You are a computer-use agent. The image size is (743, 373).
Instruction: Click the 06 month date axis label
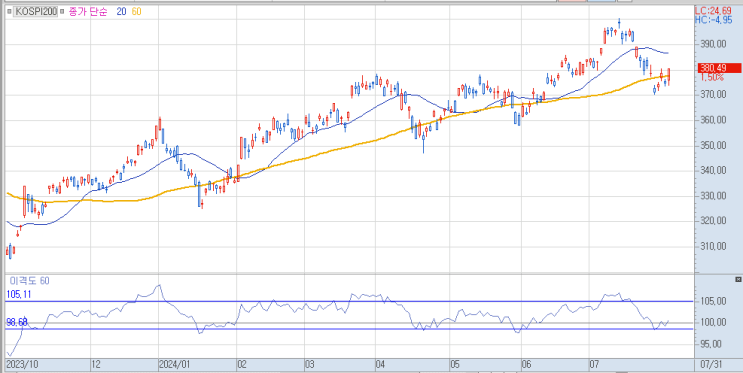click(x=526, y=365)
